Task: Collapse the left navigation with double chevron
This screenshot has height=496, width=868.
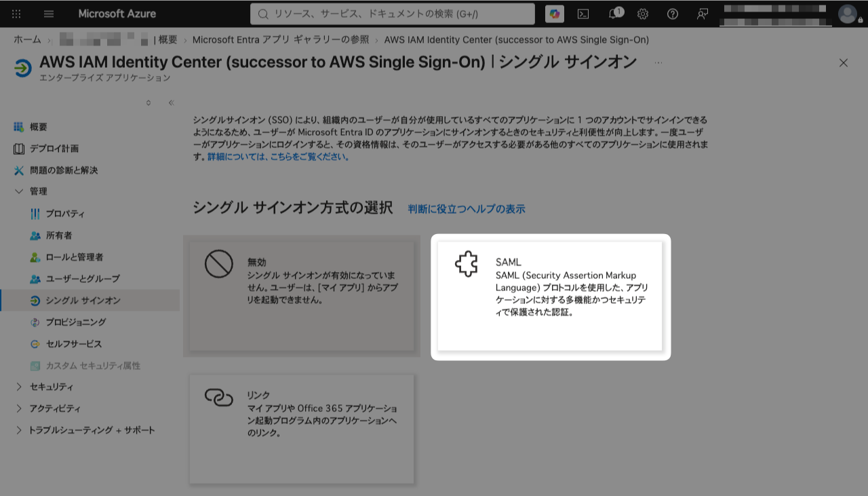Action: [171, 103]
